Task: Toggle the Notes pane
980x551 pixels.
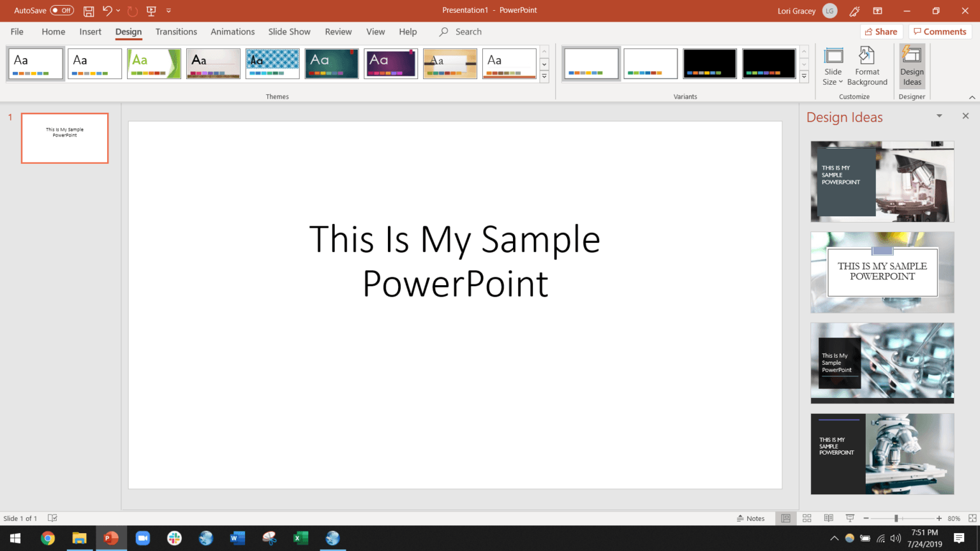Action: (x=752, y=518)
